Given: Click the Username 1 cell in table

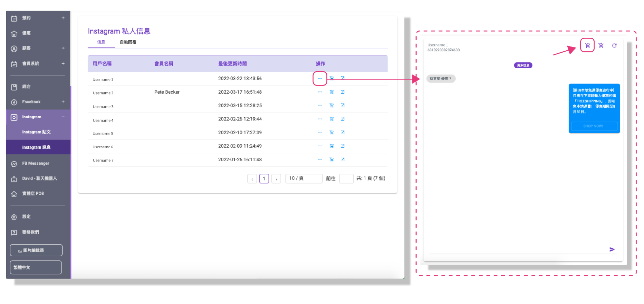Looking at the screenshot, I should point(103,79).
